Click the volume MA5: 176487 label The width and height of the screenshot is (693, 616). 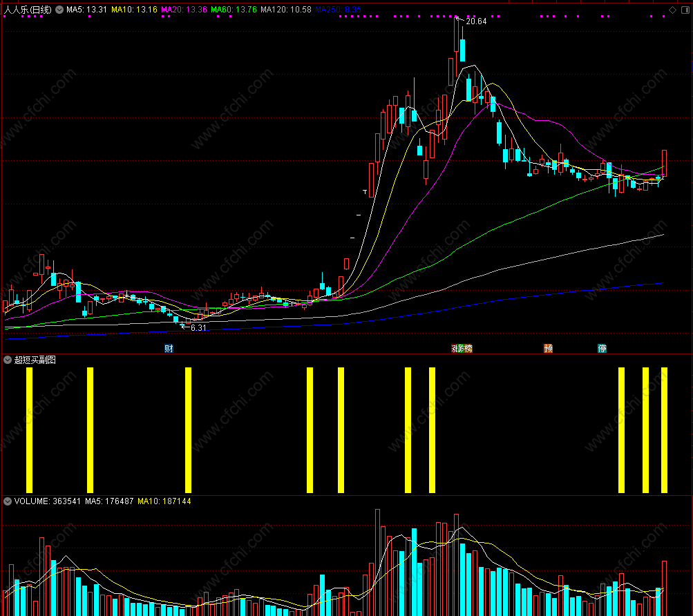109,501
